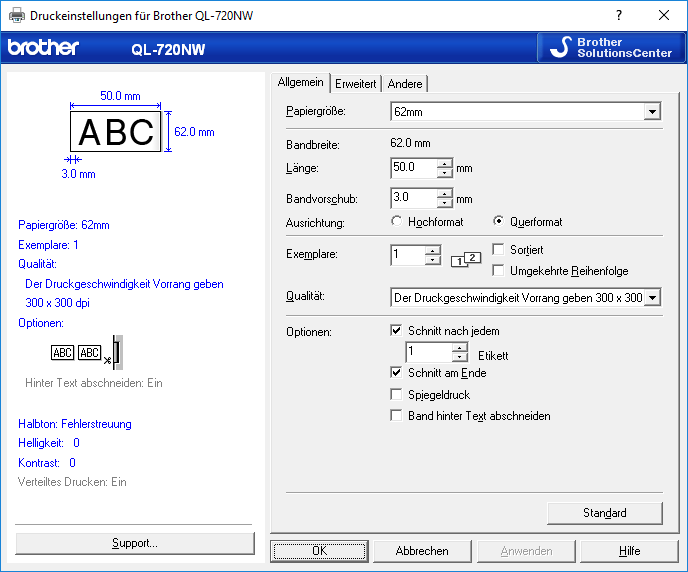Decrease the Etikett cut count
The height and width of the screenshot is (572, 688).
[459, 357]
